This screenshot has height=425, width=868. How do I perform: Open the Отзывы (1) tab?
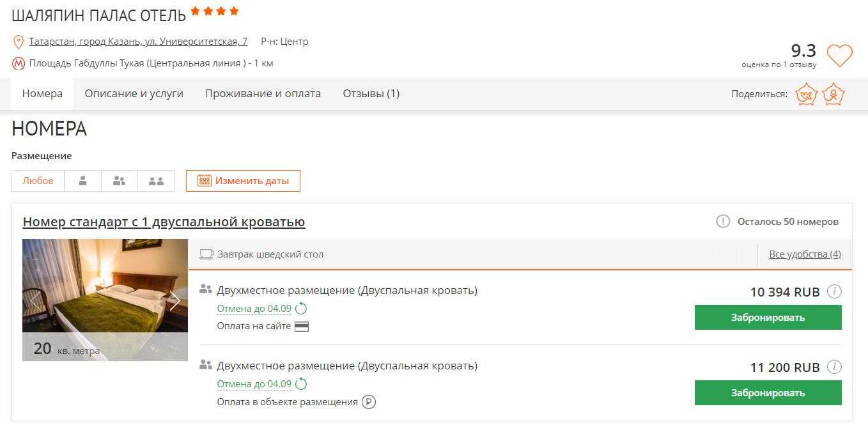point(371,94)
